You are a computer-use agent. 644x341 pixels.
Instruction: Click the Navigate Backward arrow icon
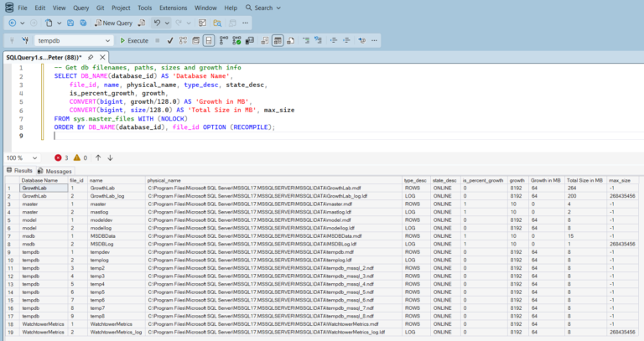pyautogui.click(x=13, y=23)
